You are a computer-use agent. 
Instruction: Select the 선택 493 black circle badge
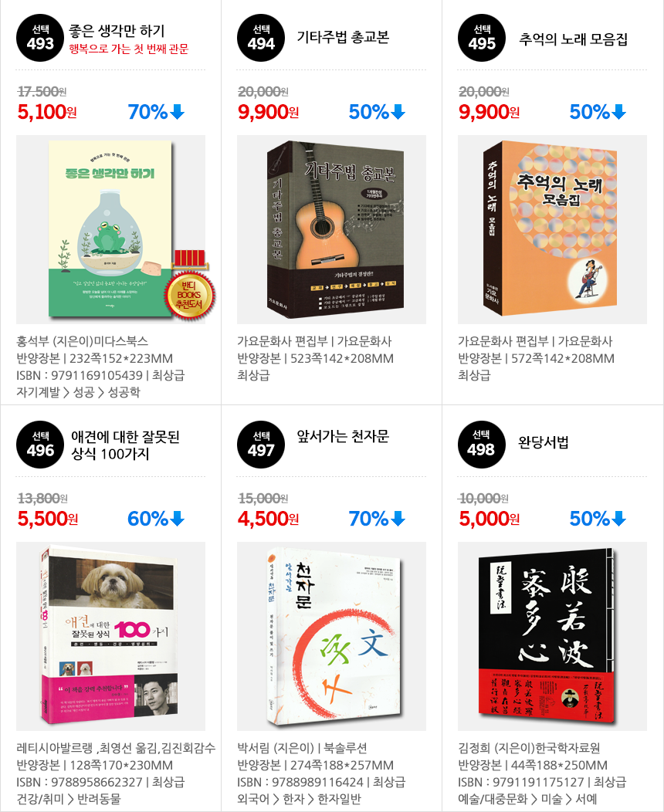click(40, 38)
